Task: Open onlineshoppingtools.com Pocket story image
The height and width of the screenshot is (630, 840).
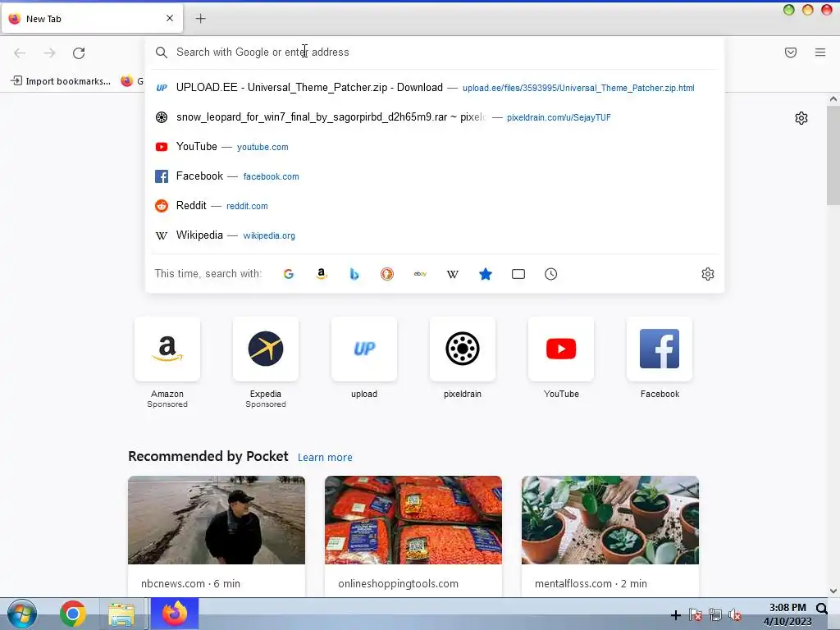Action: [413, 519]
